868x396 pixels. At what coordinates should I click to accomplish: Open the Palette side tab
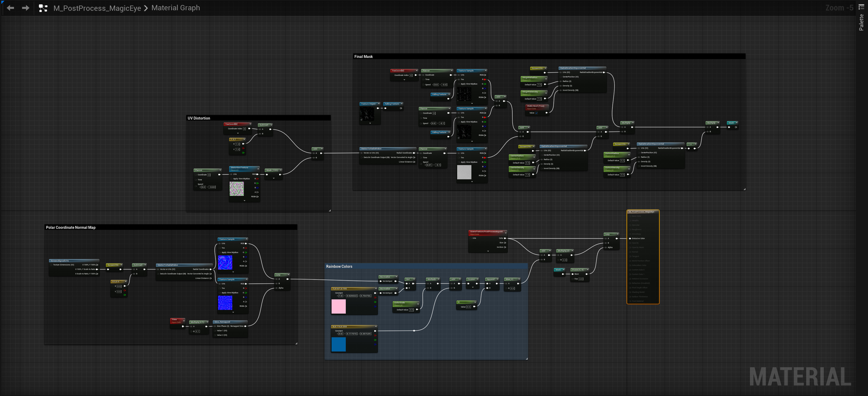[x=861, y=23]
